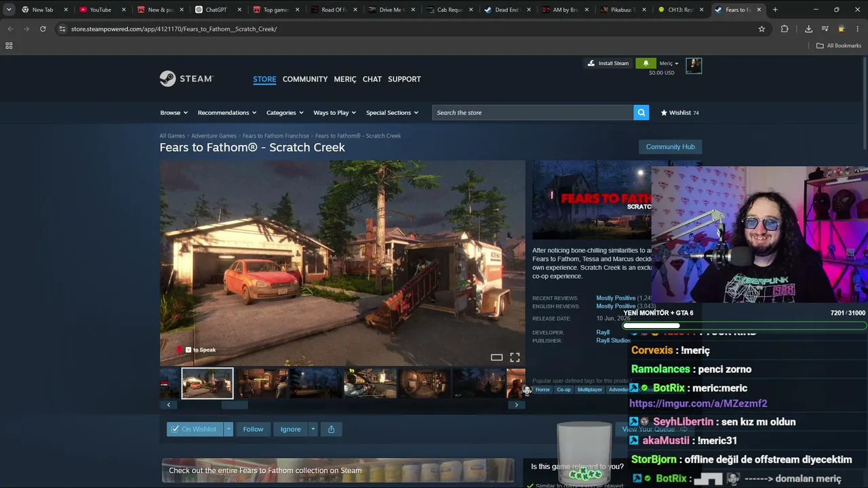The width and height of the screenshot is (868, 488).
Task: Show next screenshots with right arrow
Action: point(516,405)
